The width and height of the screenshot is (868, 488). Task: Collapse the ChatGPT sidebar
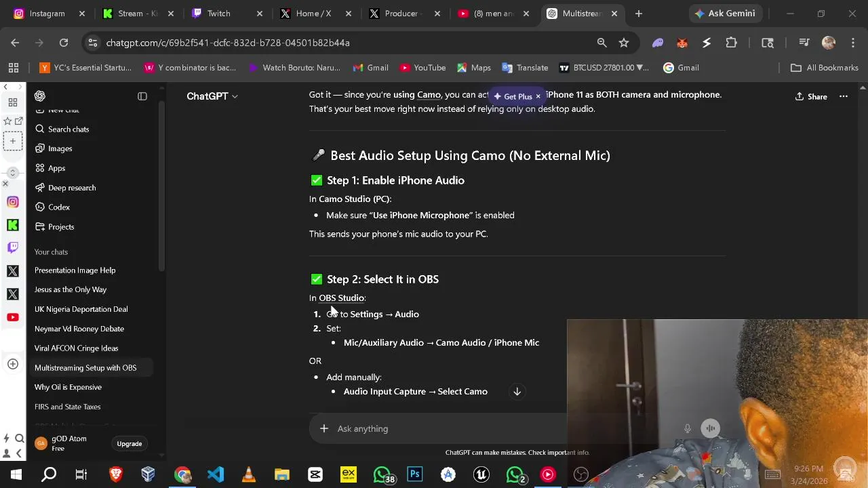pos(142,96)
